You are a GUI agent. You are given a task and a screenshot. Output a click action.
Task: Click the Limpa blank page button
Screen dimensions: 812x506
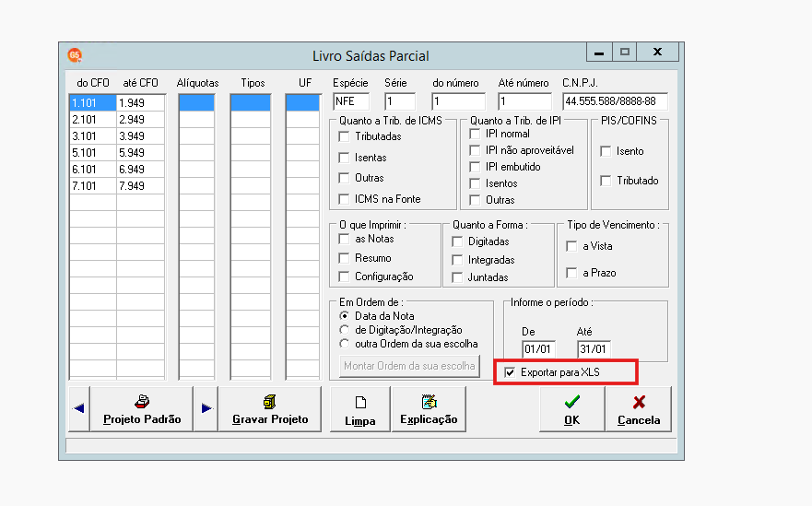pos(359,408)
